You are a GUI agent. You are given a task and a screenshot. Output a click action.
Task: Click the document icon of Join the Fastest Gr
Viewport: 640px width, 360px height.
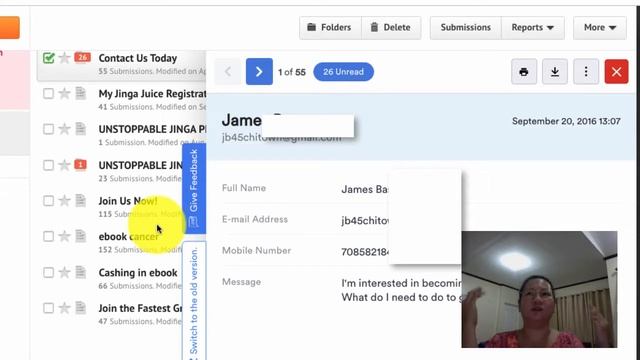[x=80, y=308]
